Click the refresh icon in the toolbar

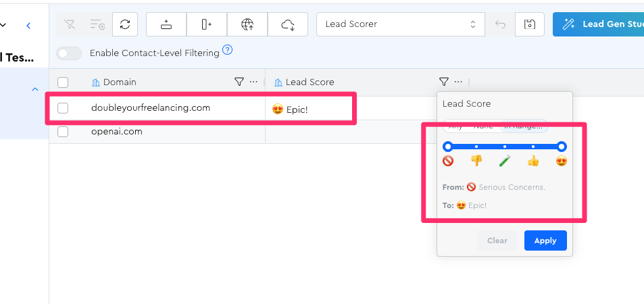tap(125, 24)
